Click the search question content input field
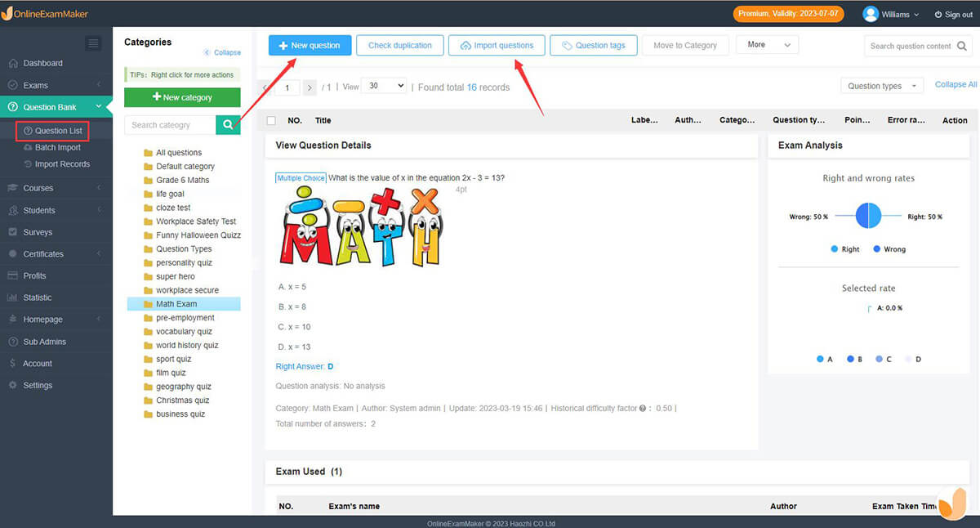Viewport: 980px width, 528px height. [906, 47]
